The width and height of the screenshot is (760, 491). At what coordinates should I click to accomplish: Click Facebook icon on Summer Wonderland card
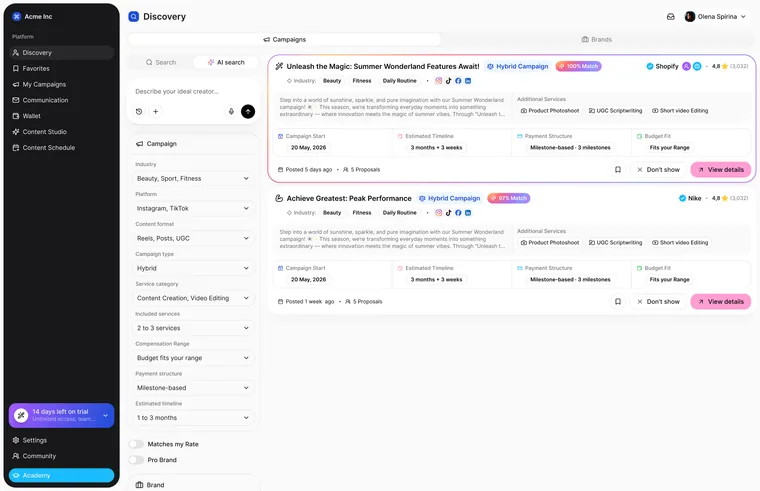(458, 81)
